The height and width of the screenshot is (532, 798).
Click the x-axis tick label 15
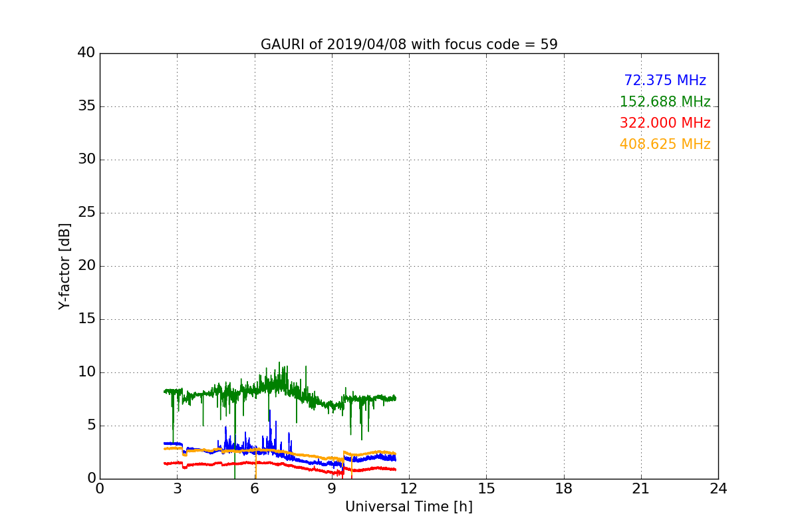(486, 488)
